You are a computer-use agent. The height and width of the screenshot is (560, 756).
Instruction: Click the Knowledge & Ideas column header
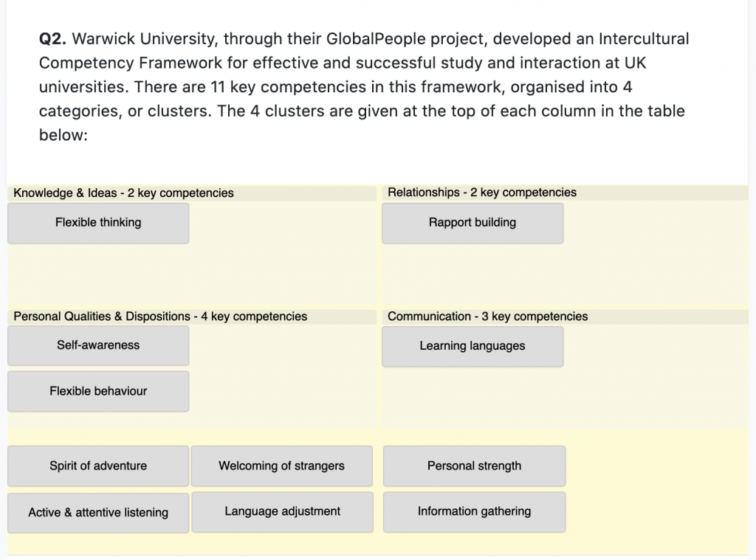[x=123, y=193]
